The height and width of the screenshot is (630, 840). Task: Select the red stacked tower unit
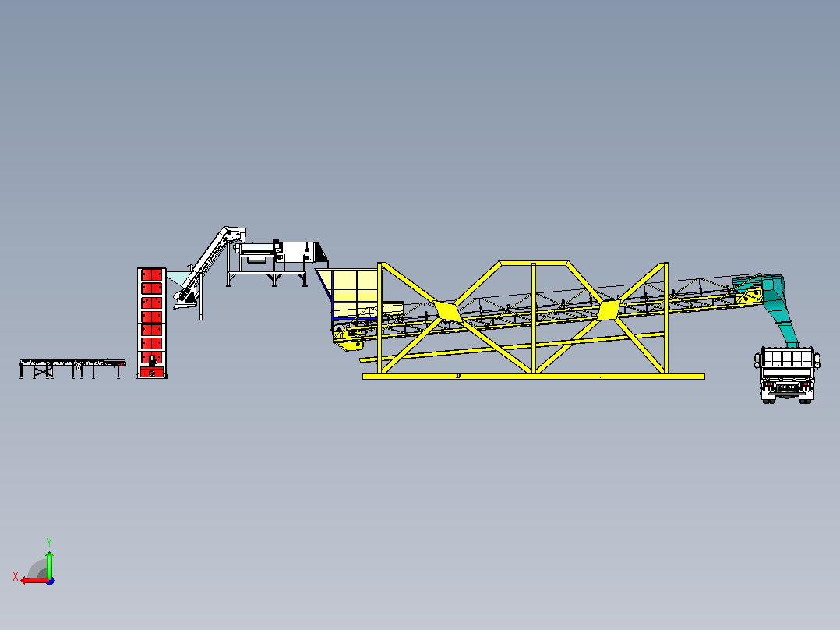tap(152, 324)
